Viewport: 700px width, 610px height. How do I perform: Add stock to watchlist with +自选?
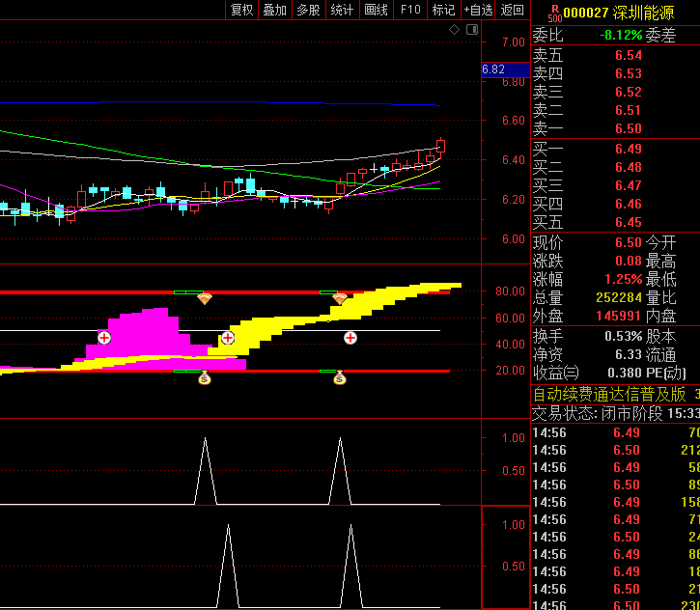click(478, 10)
